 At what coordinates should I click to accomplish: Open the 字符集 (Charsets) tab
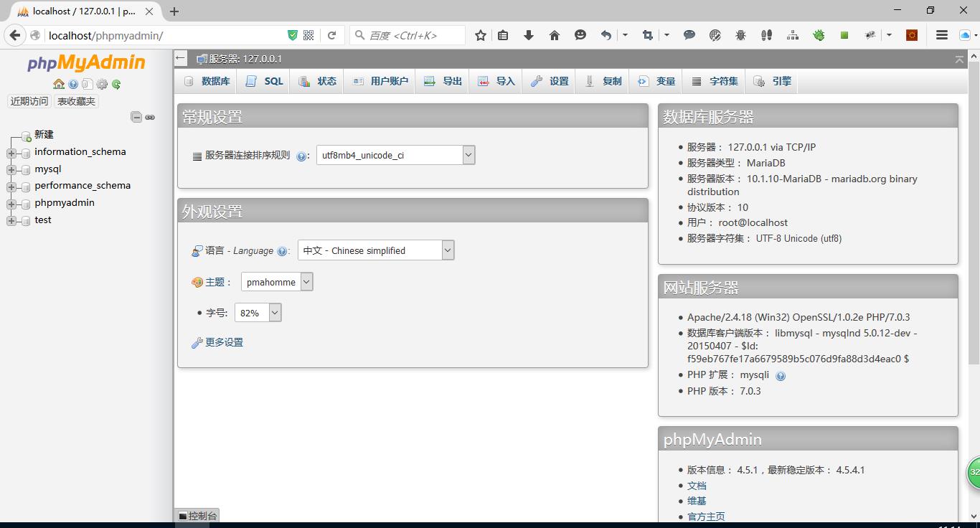(x=715, y=81)
